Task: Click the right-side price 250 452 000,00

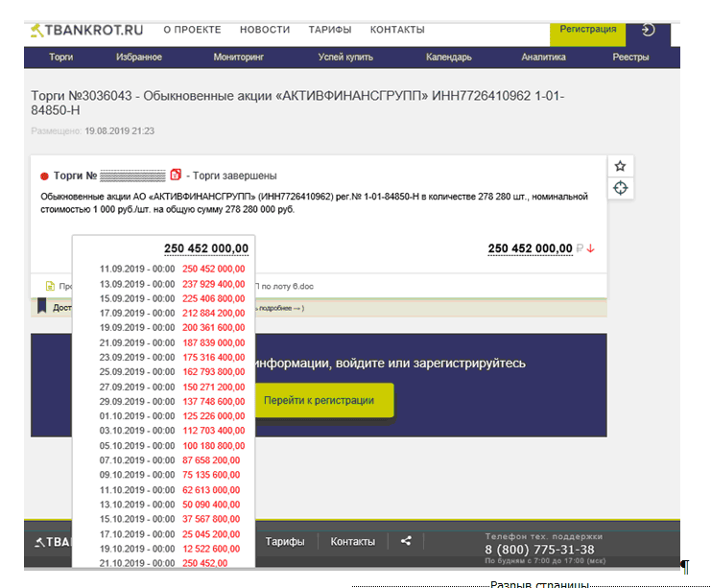Action: click(x=530, y=248)
